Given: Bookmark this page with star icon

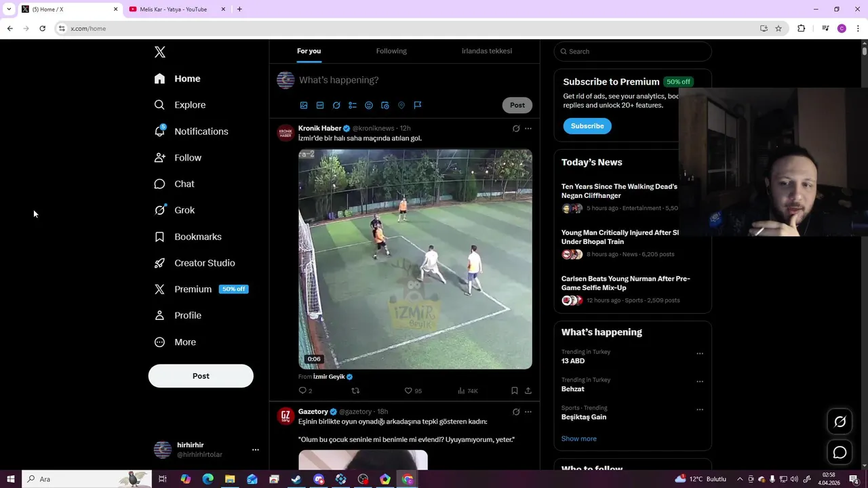Looking at the screenshot, I should coord(778,28).
